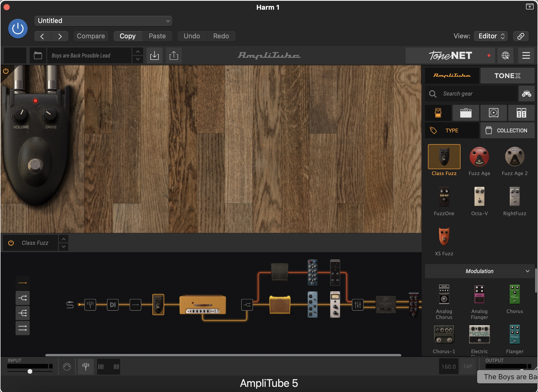The width and height of the screenshot is (538, 392).
Task: Switch to the TONEX tab
Action: click(x=507, y=76)
